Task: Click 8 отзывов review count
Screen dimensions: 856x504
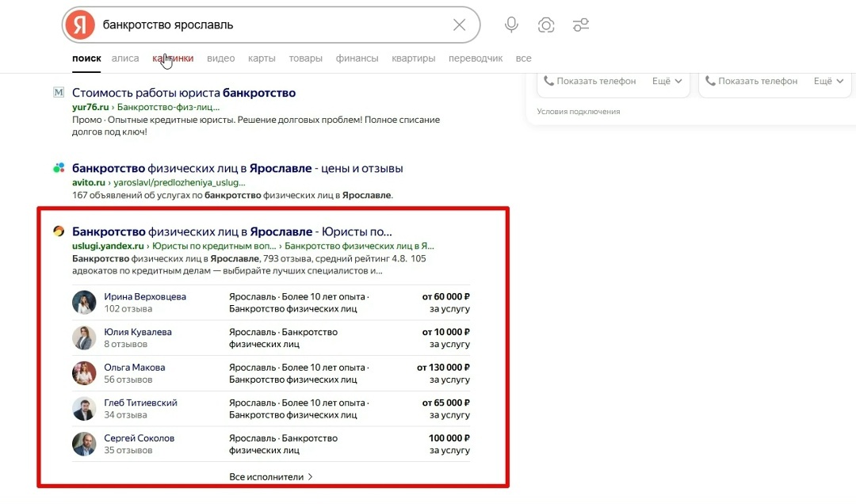Action: coord(125,344)
